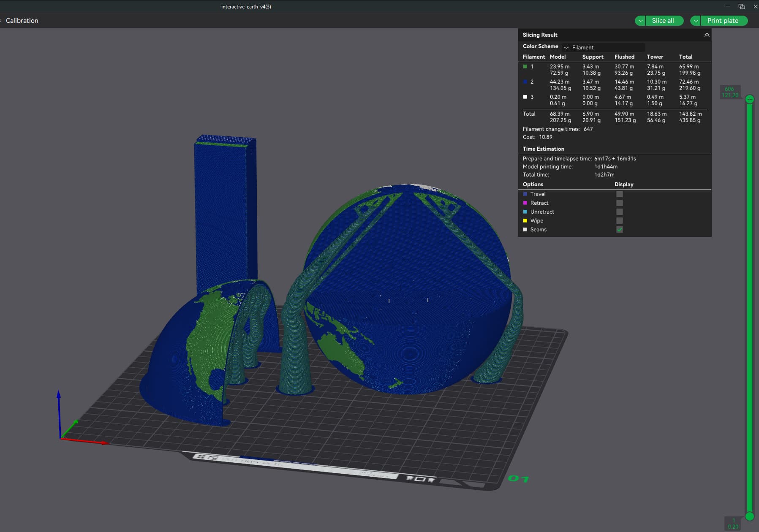
Task: Click the Slice all button
Action: point(663,21)
